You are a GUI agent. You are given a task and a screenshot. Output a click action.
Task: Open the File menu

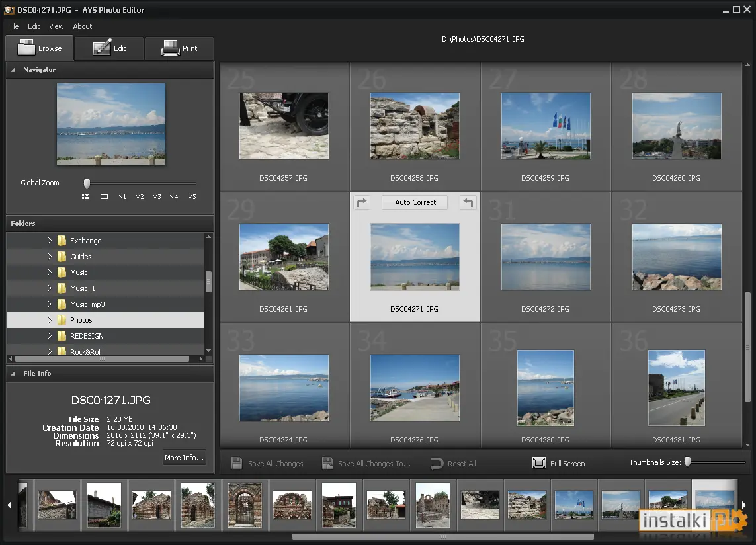click(13, 26)
